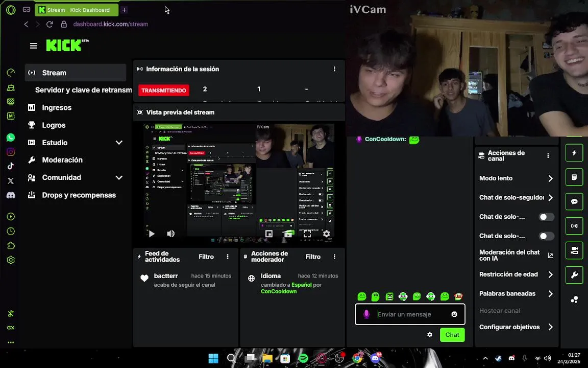This screenshot has height=368, width=588.
Task: Click Filtro in Acciones de moderador
Action: point(313,257)
